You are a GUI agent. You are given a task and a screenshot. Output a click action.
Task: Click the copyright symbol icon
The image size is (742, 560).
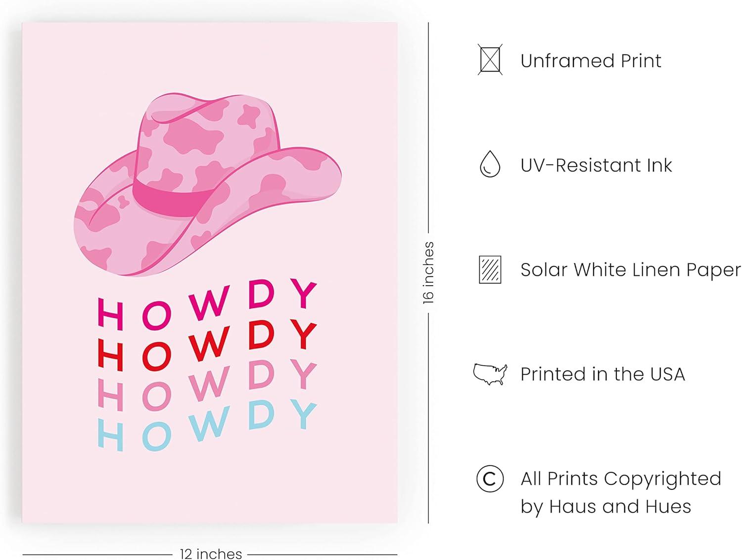490,478
